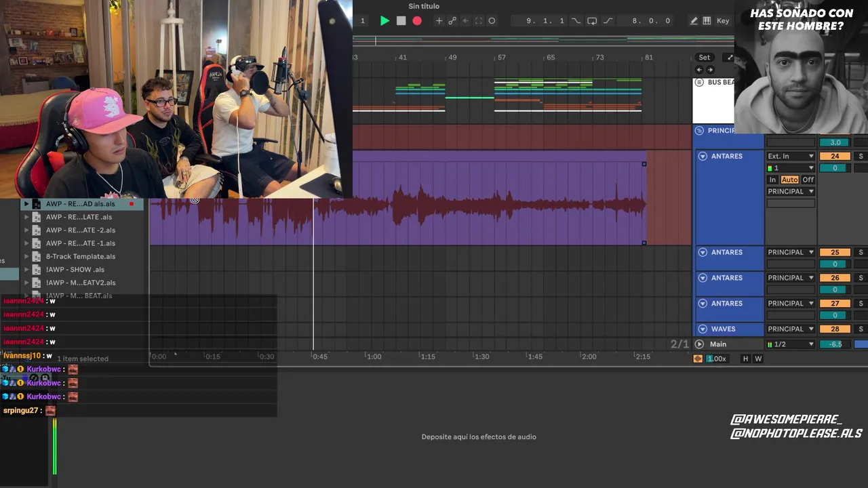Image resolution: width=868 pixels, height=488 pixels.
Task: Set monitor to Off
Action: coord(808,180)
